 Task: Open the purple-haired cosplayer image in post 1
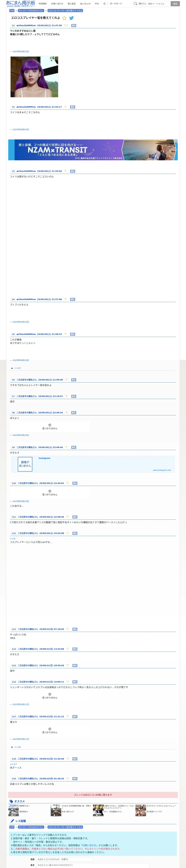[x=34, y=77]
